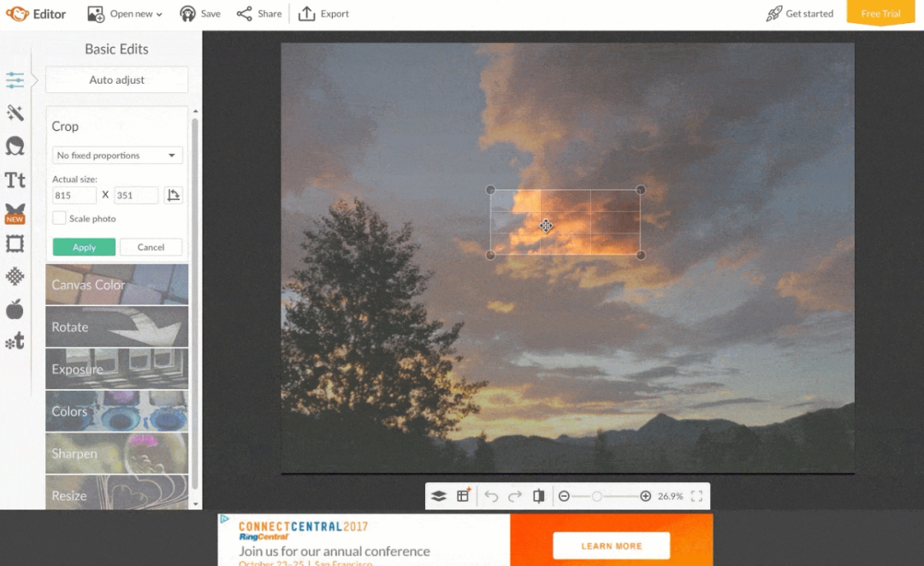Open the Touch Up wand tool
Image resolution: width=924 pixels, height=566 pixels.
coord(15,113)
